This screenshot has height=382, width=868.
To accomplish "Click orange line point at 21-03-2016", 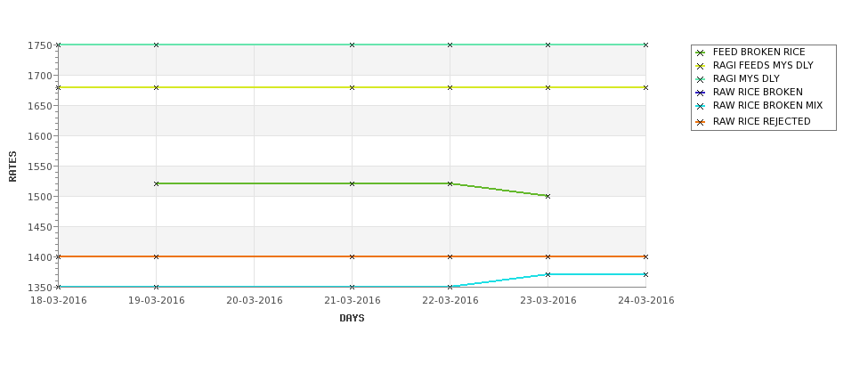I will tap(352, 256).
